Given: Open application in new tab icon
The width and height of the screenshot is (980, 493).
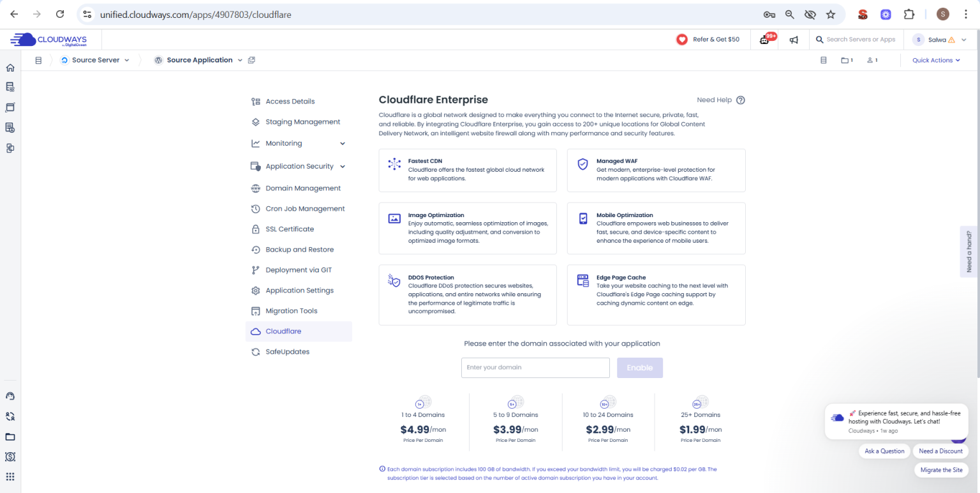Looking at the screenshot, I should click(251, 60).
